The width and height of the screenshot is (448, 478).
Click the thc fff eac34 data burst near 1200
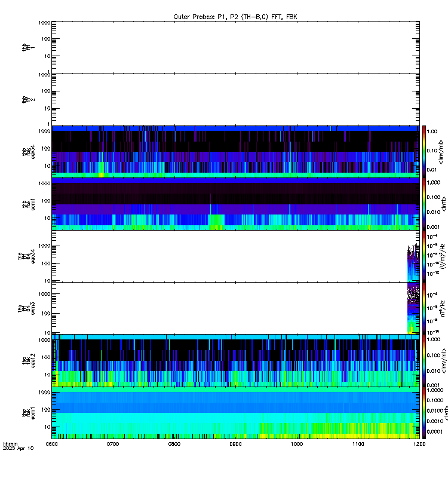(x=413, y=263)
